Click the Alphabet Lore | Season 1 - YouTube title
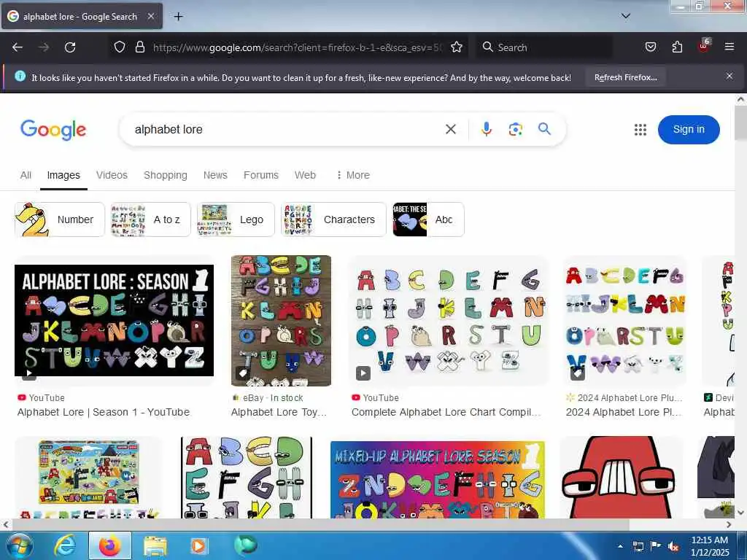Viewport: 747px width, 560px height. pos(104,413)
